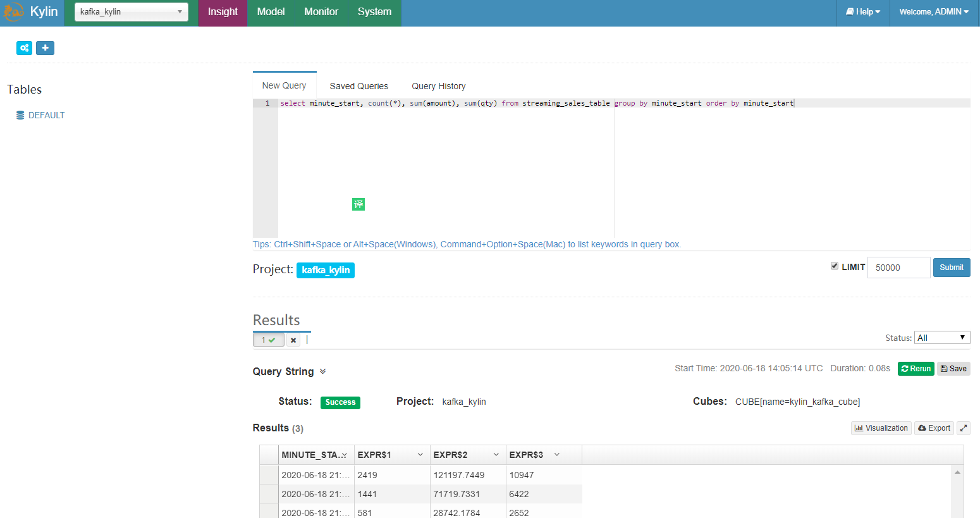The height and width of the screenshot is (518, 980).
Task: Open EXPR$1 column menu arrow
Action: (420, 455)
